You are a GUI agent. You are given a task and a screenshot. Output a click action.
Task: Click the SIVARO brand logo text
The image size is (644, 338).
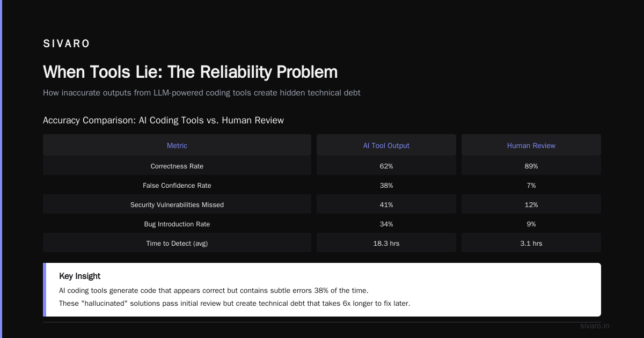pos(67,44)
